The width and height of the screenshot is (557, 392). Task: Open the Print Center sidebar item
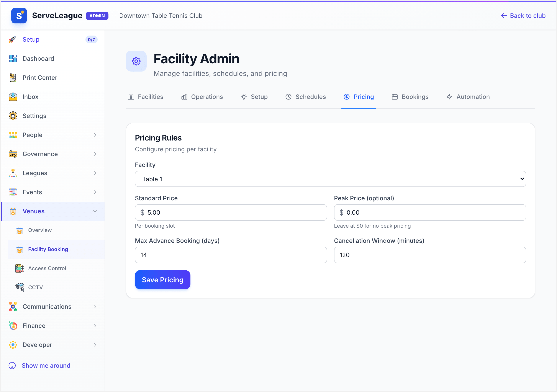(x=53, y=78)
